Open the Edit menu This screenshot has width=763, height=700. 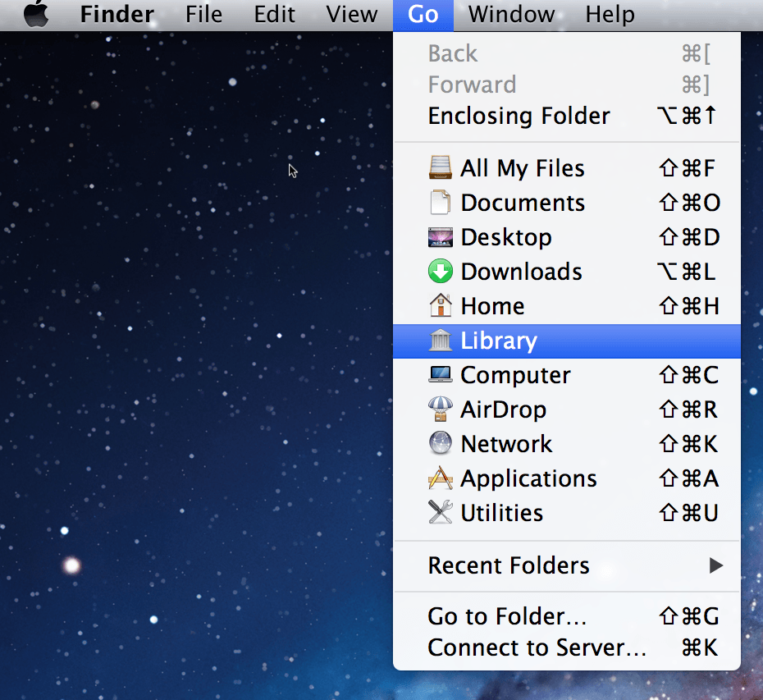pos(275,14)
